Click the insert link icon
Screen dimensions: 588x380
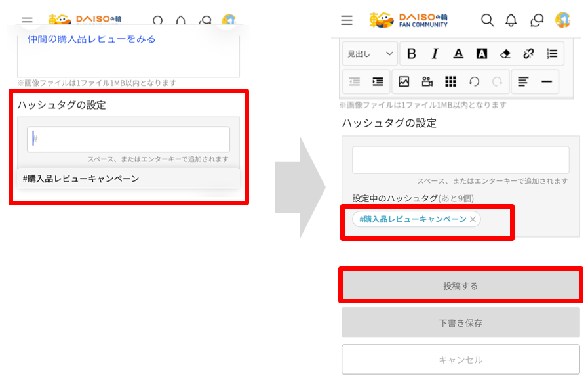click(528, 54)
